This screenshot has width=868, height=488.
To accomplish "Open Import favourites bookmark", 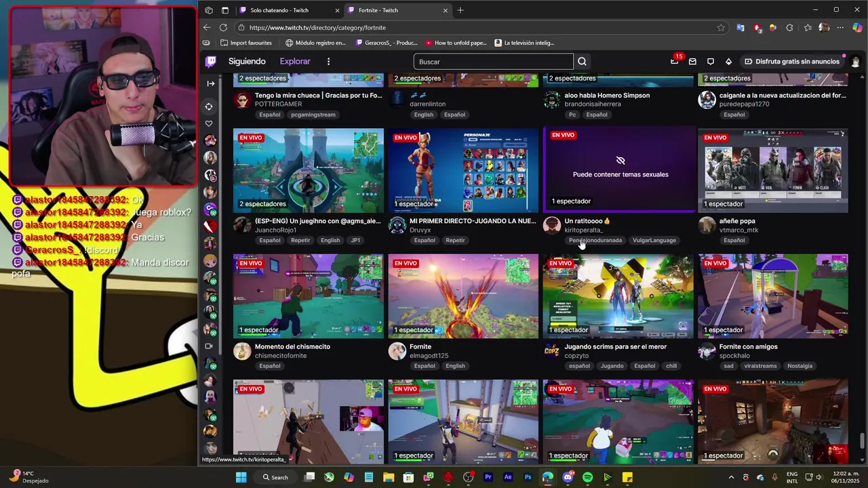I will click(245, 43).
